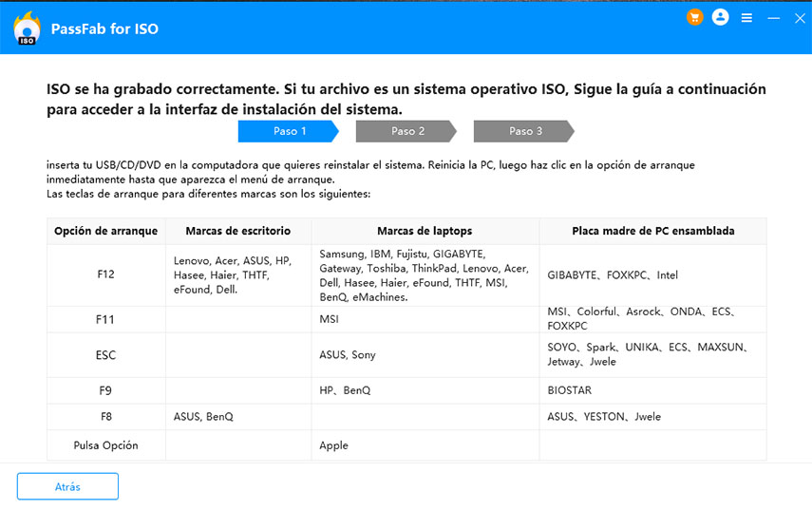Click the ISO se ha grabado correctamente heading
The width and height of the screenshot is (812, 510).
[406, 100]
